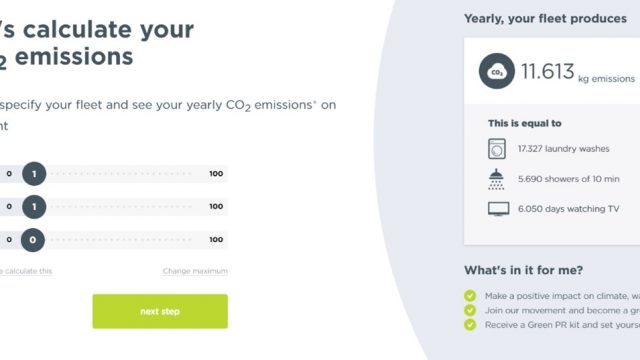
Task: Click the first slider handle showing 1
Action: pos(34,174)
